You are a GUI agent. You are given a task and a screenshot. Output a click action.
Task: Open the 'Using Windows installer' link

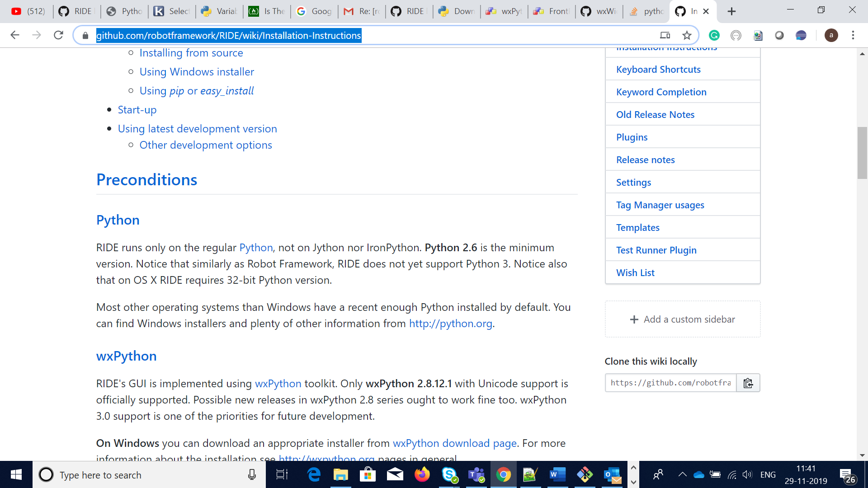[197, 72]
